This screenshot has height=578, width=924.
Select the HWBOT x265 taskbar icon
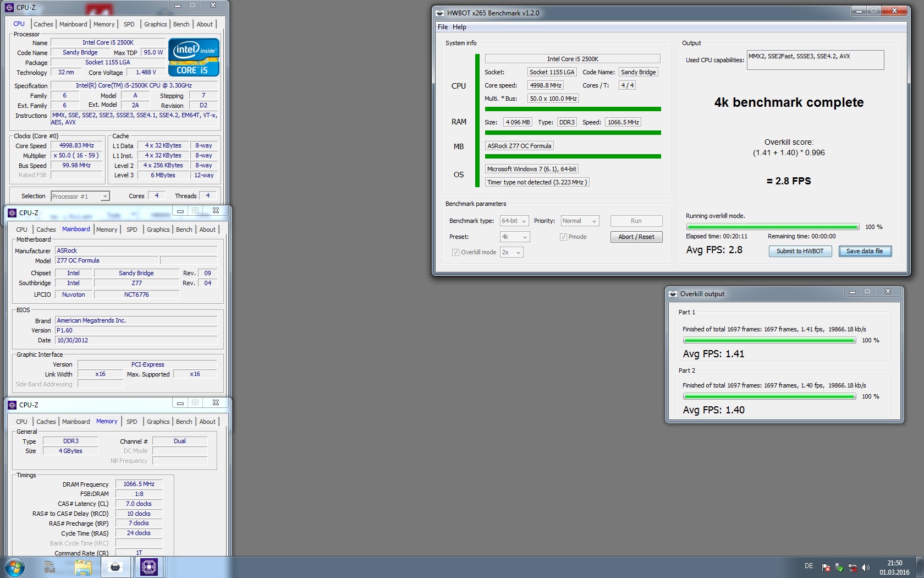[116, 566]
